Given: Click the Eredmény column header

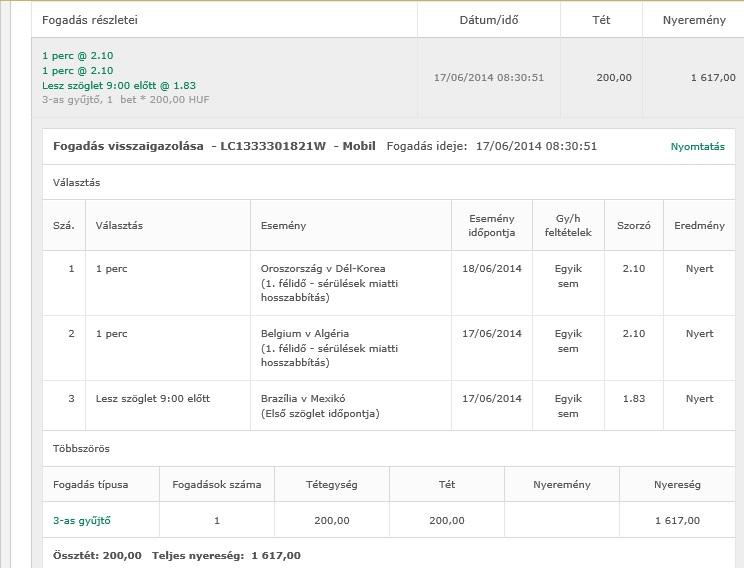Looking at the screenshot, I should 699,225.
